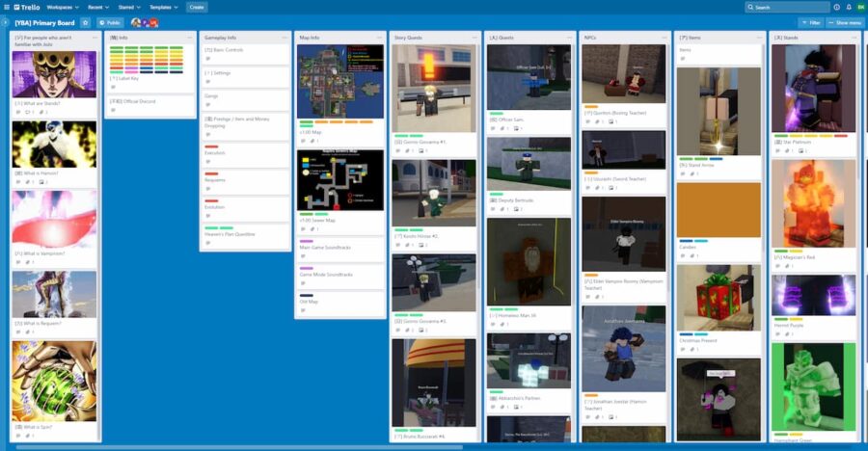Click the red label on Execution card

pyautogui.click(x=211, y=146)
